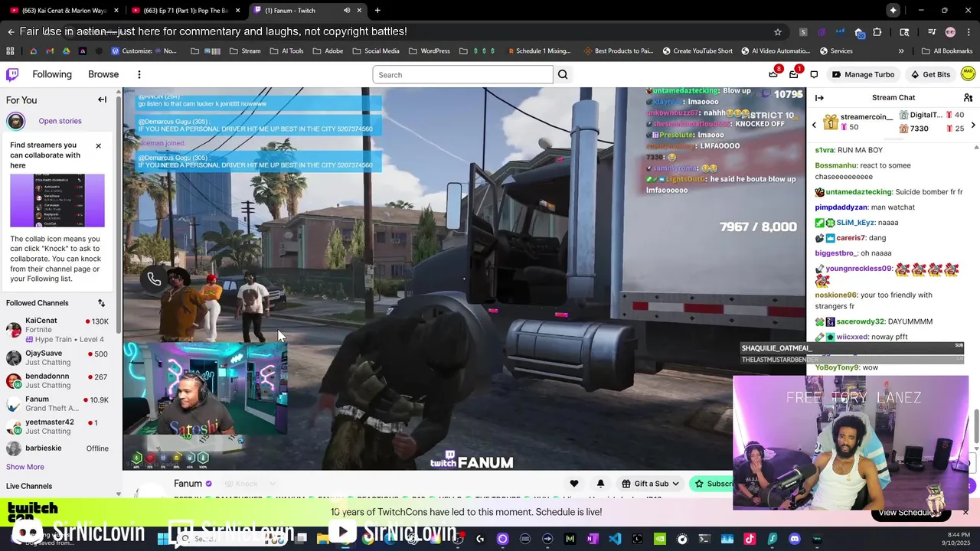Viewport: 980px width, 551px height.
Task: Open bendadonnn channel from sidebar
Action: (59, 381)
